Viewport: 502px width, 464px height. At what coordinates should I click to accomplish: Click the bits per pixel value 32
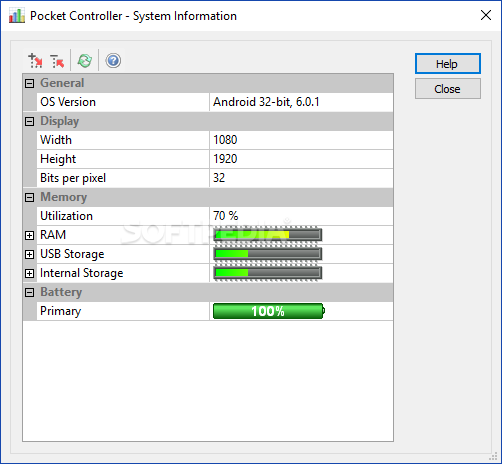click(219, 178)
